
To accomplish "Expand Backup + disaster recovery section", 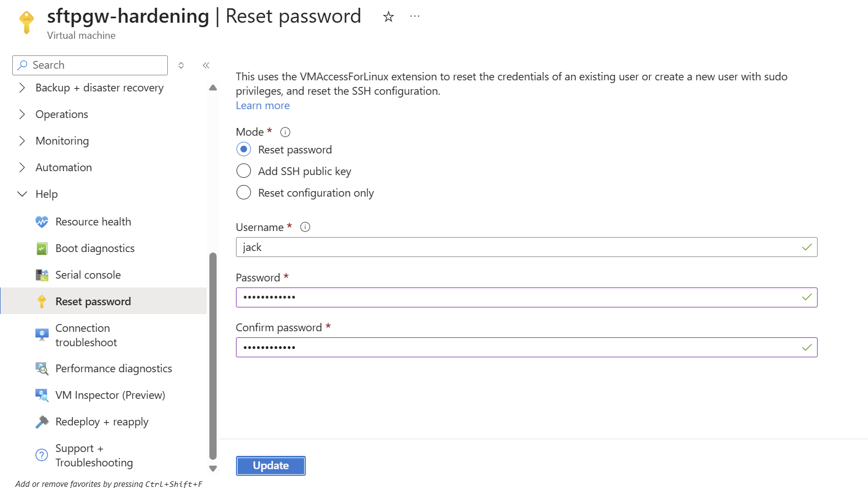I will pyautogui.click(x=22, y=88).
